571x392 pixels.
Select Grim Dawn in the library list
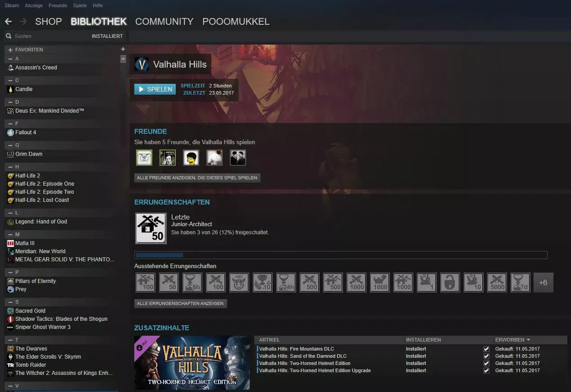tap(29, 154)
